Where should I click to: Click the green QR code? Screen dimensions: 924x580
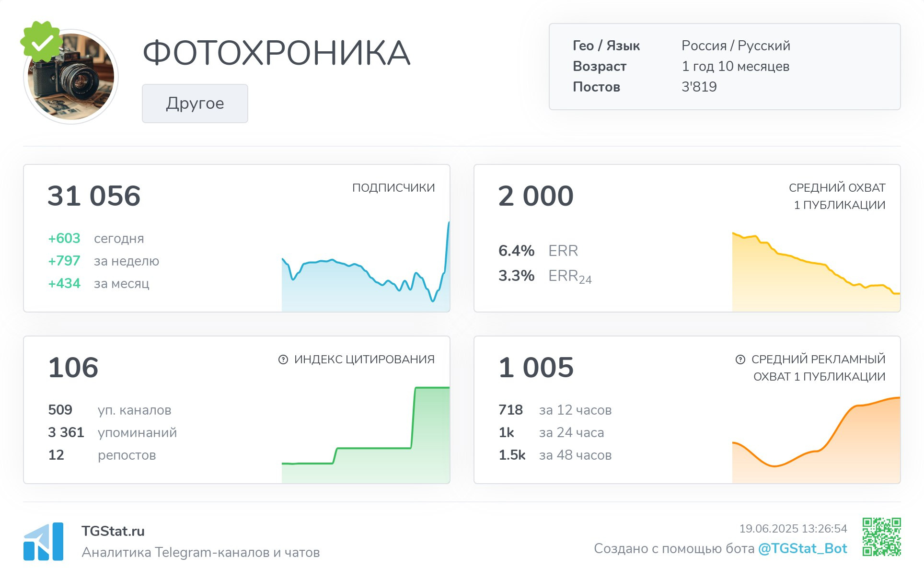click(x=881, y=537)
